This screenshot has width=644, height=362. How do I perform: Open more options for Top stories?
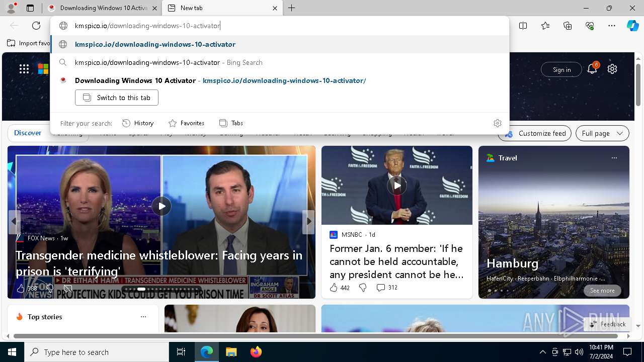point(143,317)
